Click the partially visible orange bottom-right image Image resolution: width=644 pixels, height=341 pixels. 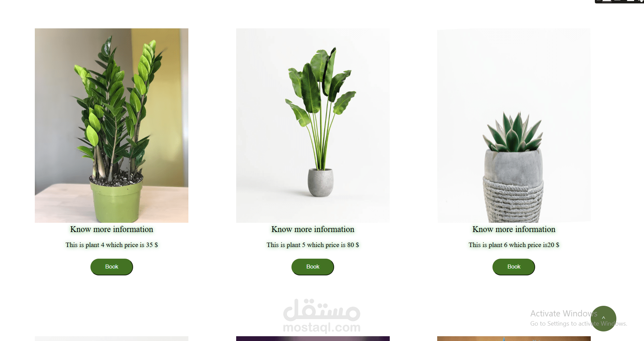click(514, 339)
